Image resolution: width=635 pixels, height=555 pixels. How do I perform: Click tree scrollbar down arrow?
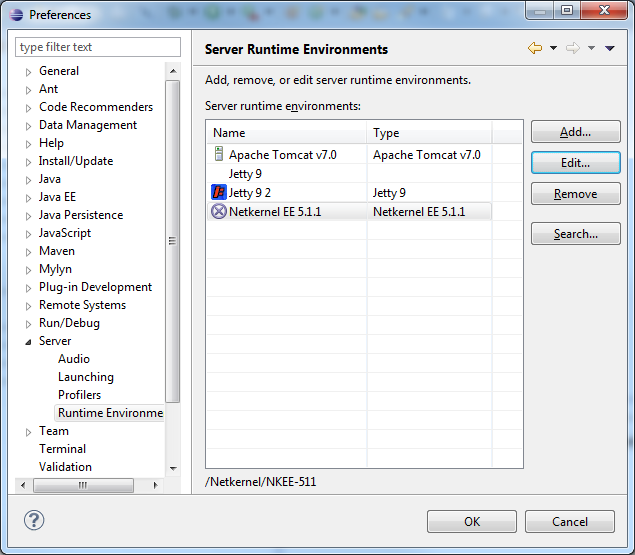173,468
